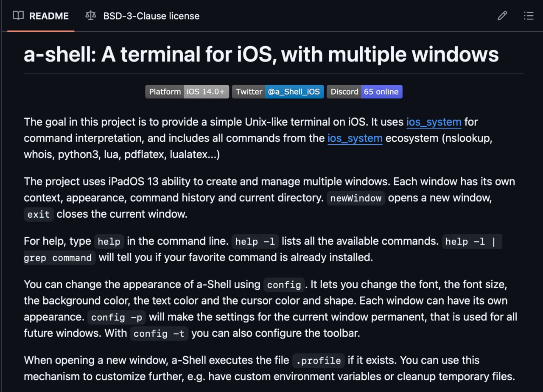Viewport: 543px width, 392px height.
Task: Click the exit code snippet
Action: tap(39, 214)
